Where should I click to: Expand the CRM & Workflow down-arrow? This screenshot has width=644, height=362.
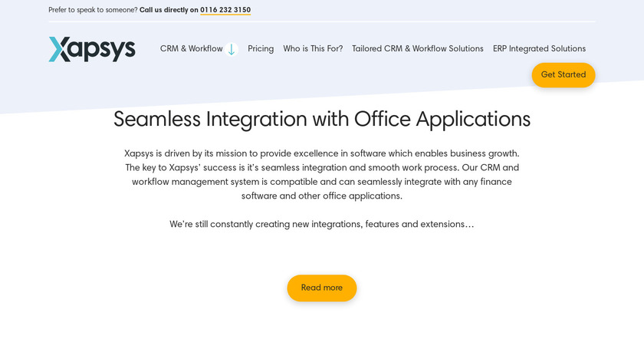[x=232, y=49]
